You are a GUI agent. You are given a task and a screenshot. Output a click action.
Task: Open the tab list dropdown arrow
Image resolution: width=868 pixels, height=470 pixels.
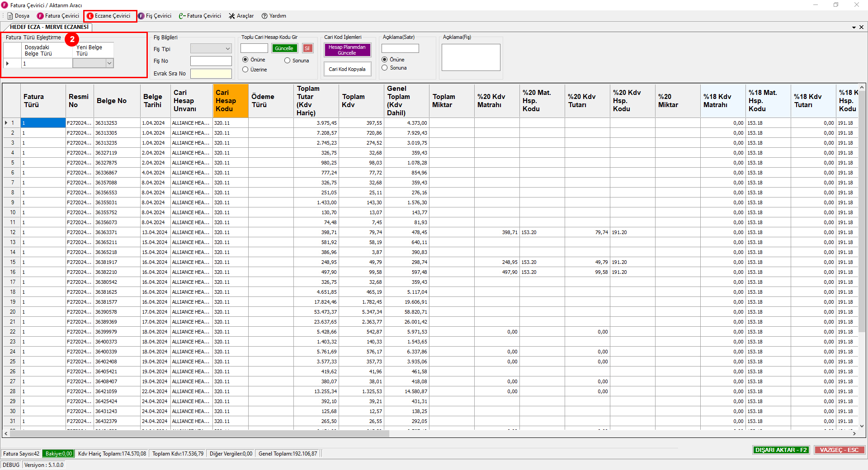854,27
